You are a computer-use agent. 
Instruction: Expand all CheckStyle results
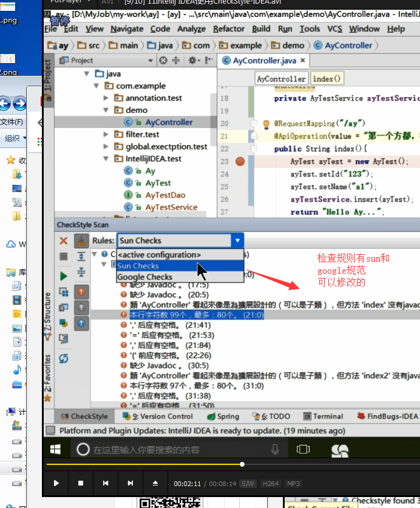pos(81,256)
